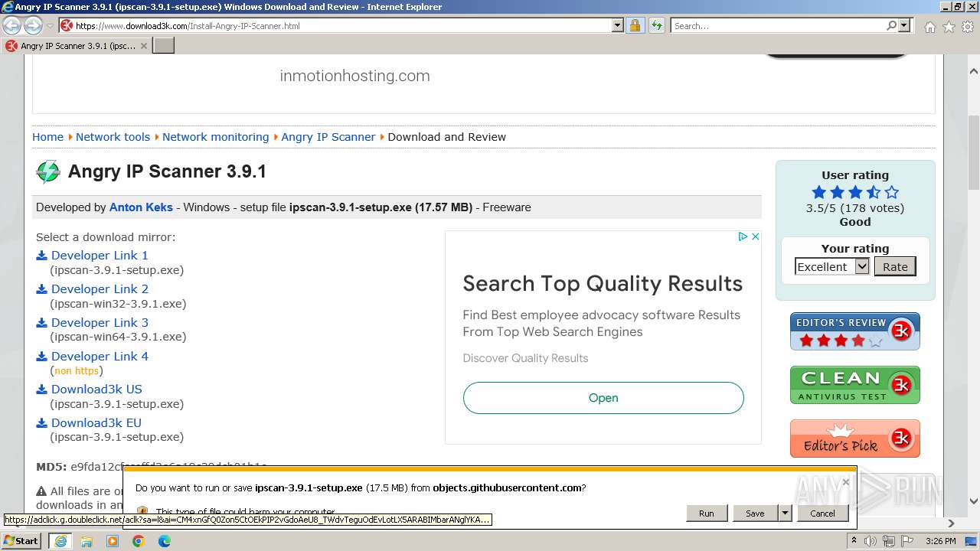
Task: Click Search Top Quality Results ad headline
Action: (x=603, y=283)
